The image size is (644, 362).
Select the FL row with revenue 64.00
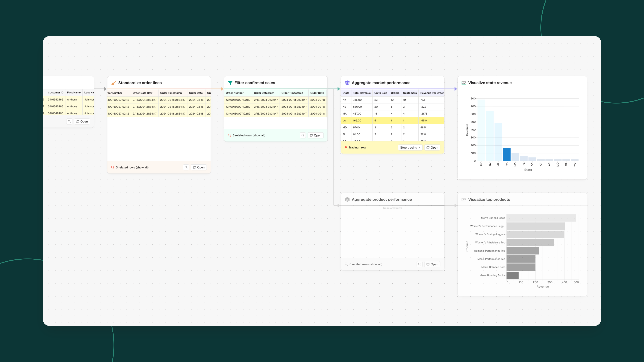[x=392, y=134]
